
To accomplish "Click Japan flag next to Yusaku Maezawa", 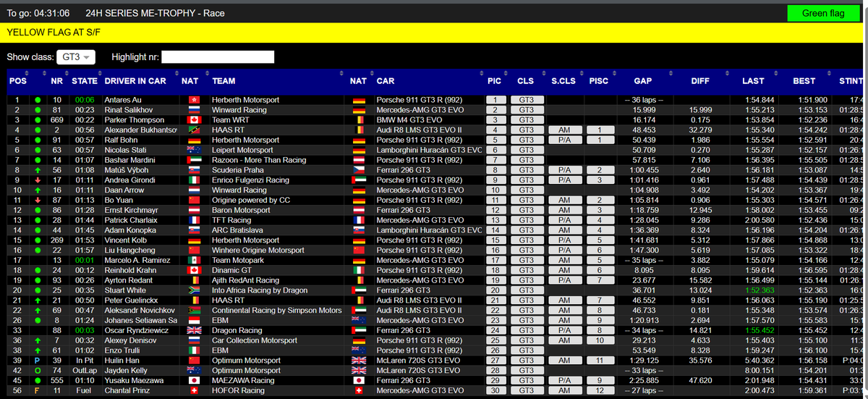I will coord(193,380).
